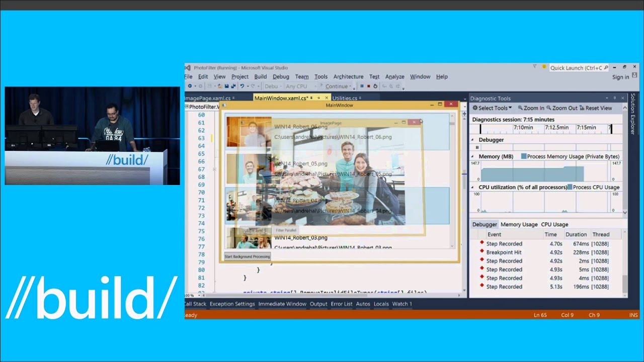Click the Open File toolbar icon

(220, 86)
